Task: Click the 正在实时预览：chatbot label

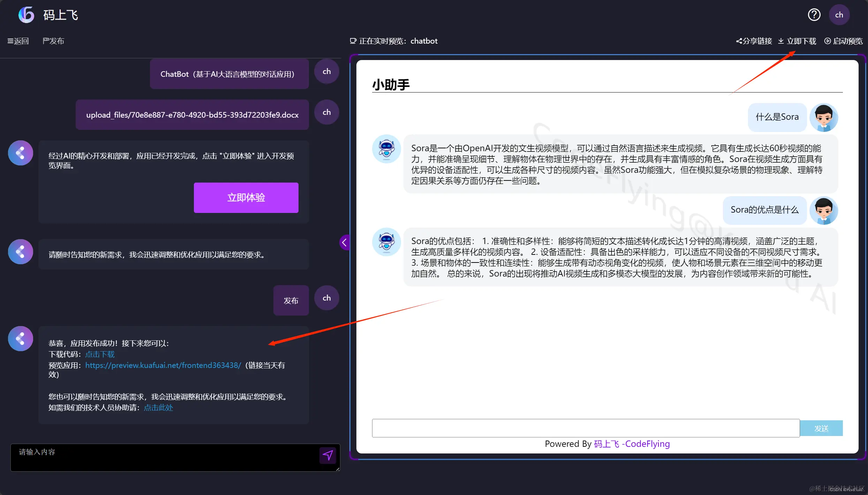Action: (398, 41)
